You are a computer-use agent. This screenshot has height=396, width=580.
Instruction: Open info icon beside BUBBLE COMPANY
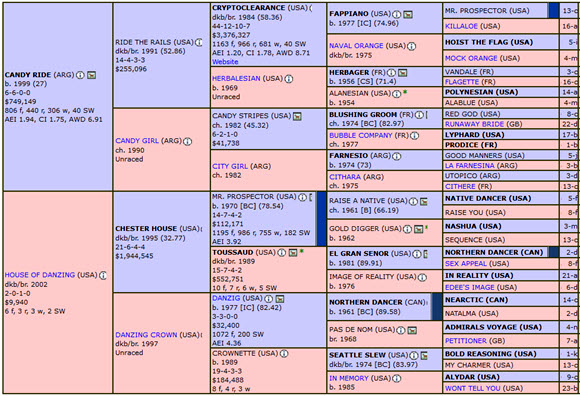(415, 136)
